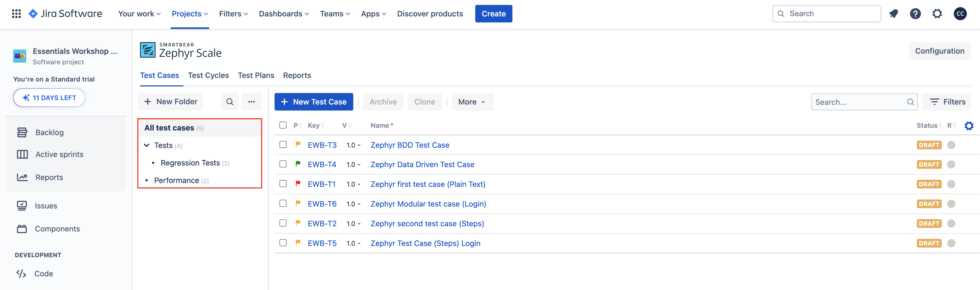
Task: Open the app switcher grid icon
Action: [x=16, y=14]
